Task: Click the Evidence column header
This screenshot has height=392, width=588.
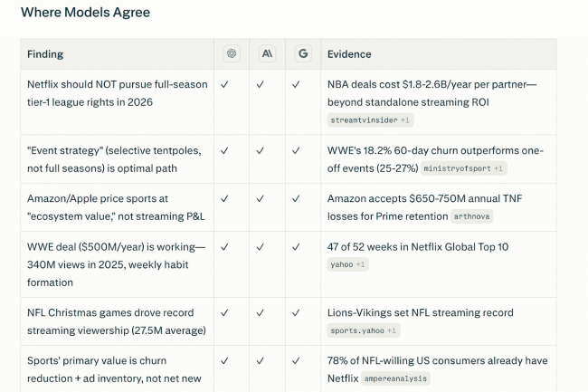Action: [349, 54]
